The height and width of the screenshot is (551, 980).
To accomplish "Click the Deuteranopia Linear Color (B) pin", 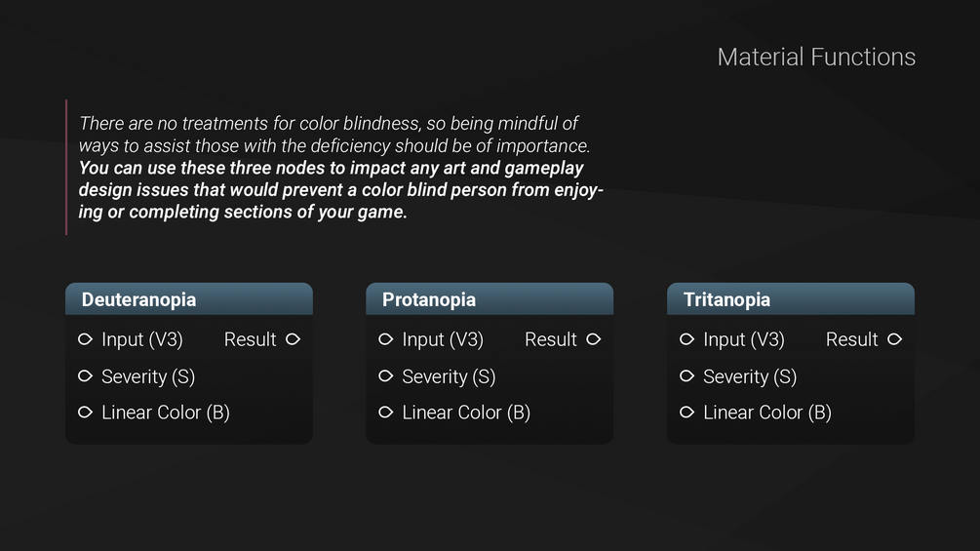I will pyautogui.click(x=85, y=413).
